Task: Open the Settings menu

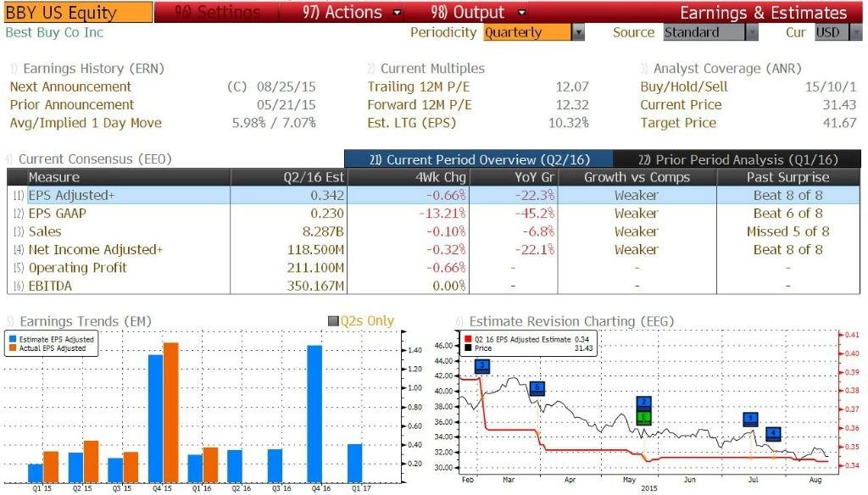Action: click(218, 12)
